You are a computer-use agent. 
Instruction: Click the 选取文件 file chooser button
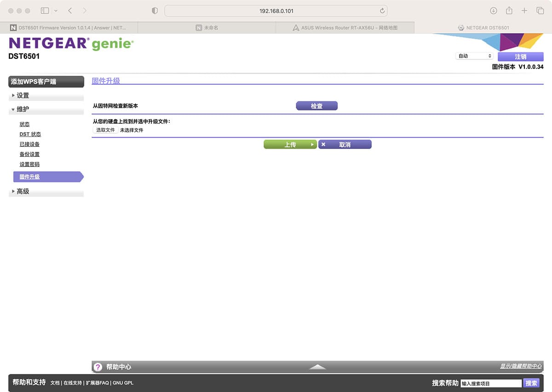105,130
